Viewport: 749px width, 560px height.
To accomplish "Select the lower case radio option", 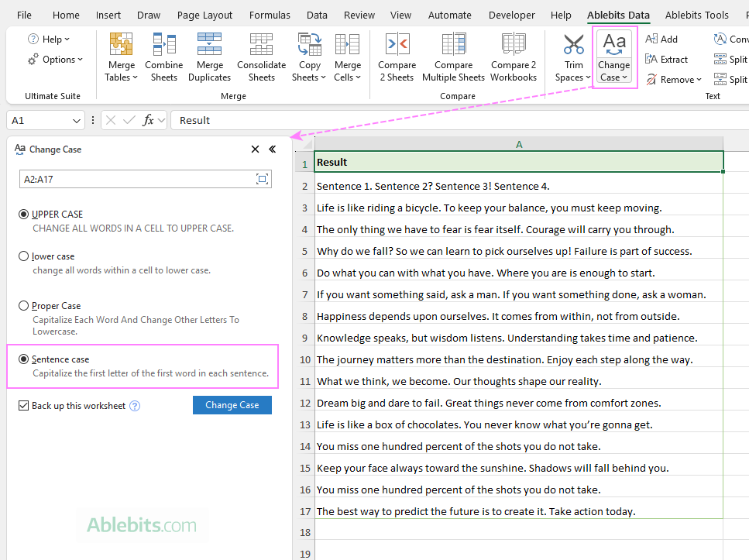I will [x=23, y=256].
